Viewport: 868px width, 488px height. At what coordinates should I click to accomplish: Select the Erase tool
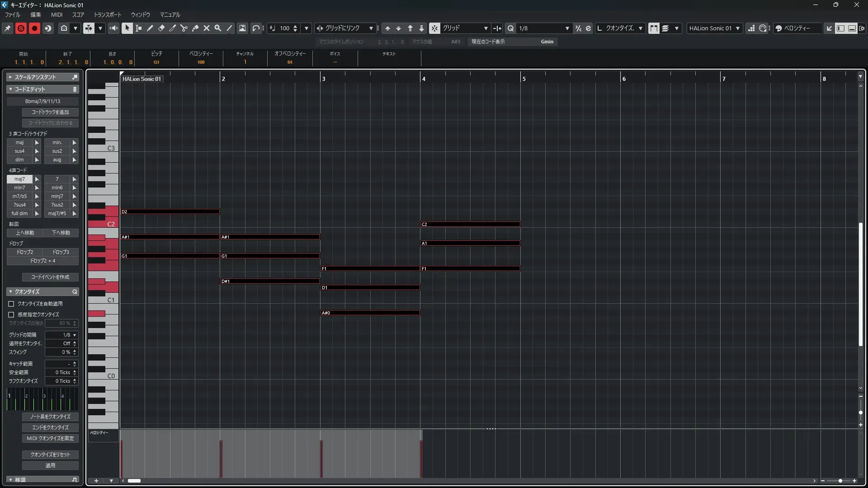[161, 28]
